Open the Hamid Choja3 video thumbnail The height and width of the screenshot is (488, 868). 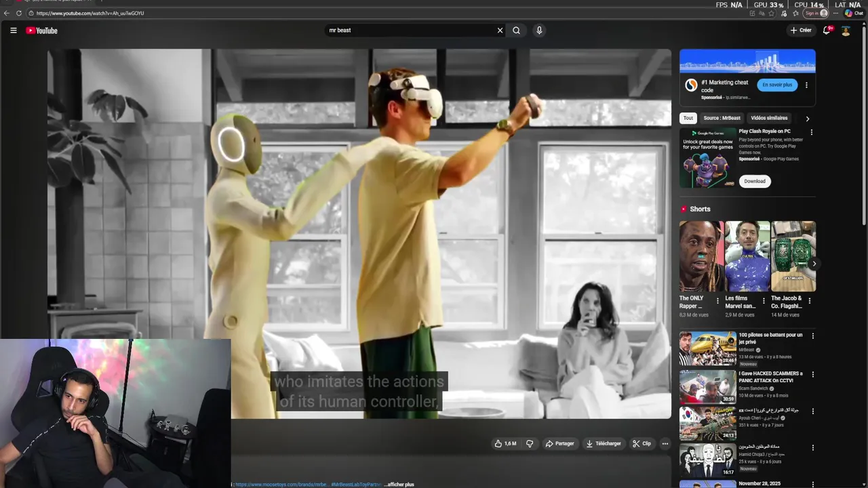708,460
